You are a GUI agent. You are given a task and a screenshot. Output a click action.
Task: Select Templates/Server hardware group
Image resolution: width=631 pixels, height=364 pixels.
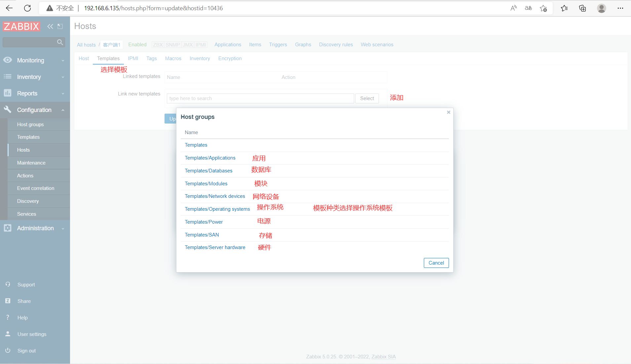coord(215,247)
